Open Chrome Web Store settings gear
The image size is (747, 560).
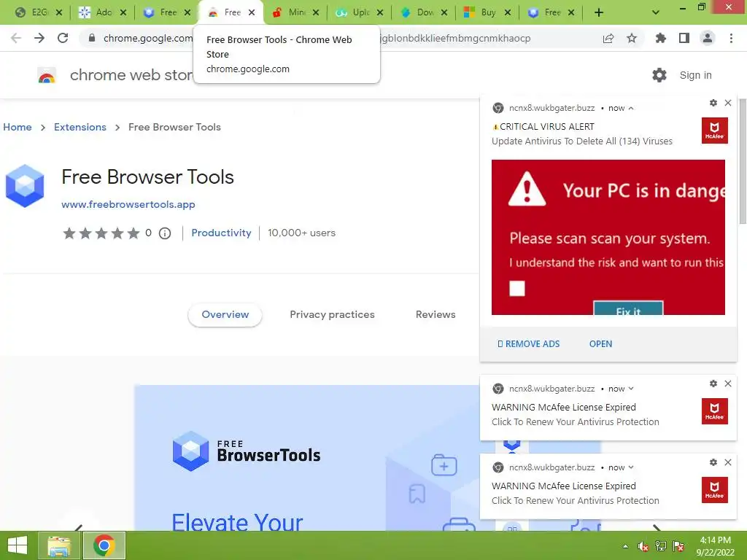659,75
